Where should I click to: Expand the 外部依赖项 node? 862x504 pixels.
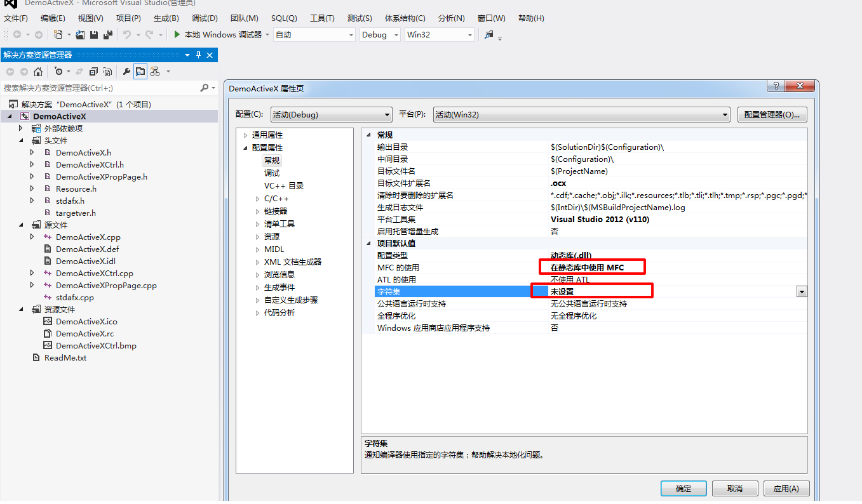pyautogui.click(x=20, y=128)
